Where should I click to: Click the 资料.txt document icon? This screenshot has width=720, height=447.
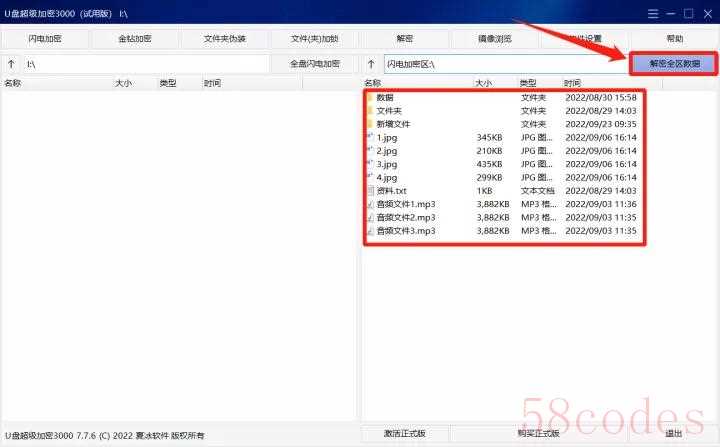click(x=370, y=191)
